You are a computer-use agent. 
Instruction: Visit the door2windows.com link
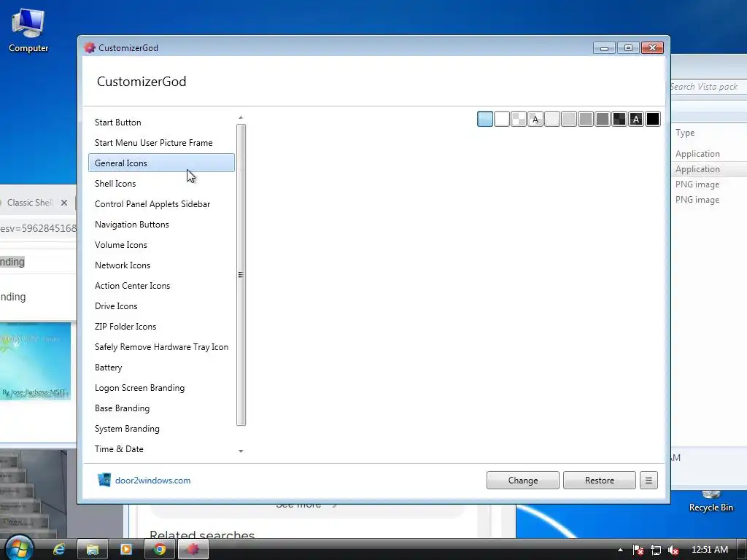pos(153,481)
